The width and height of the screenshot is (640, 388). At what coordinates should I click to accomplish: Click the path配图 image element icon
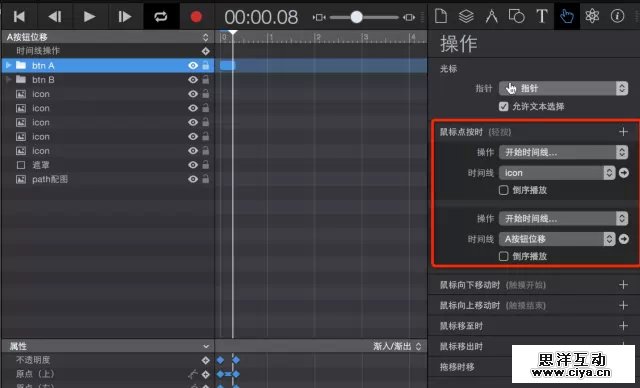click(21, 179)
